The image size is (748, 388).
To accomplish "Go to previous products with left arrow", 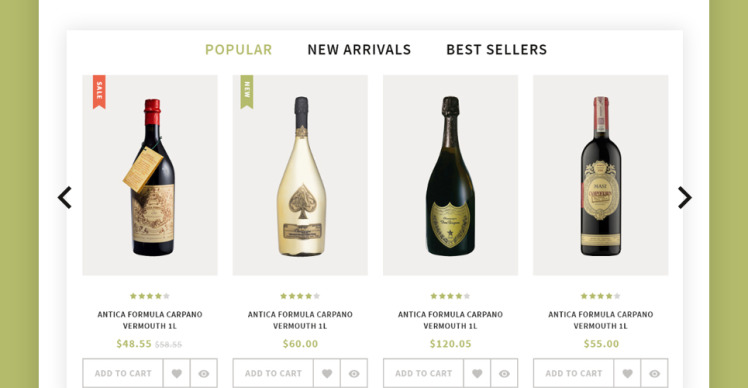I will point(65,198).
